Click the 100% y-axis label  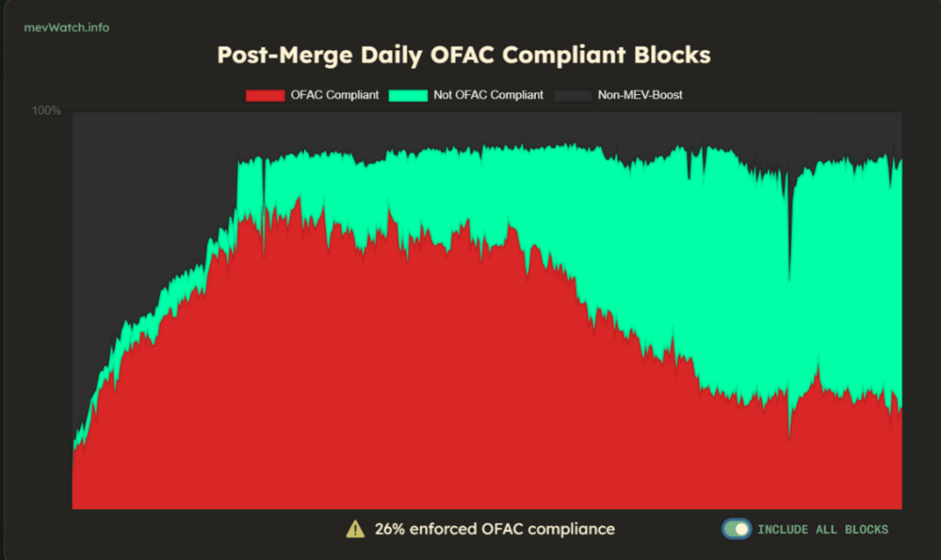(46, 111)
